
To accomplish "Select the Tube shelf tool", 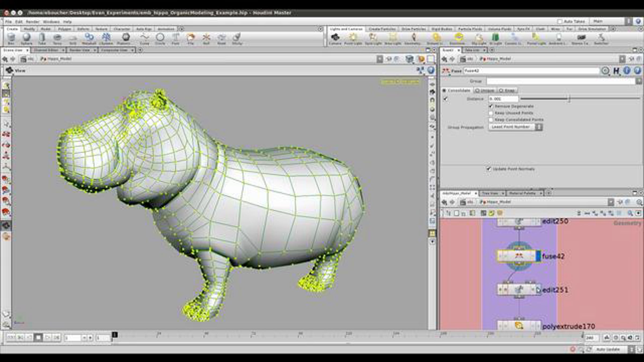I will pos(42,39).
